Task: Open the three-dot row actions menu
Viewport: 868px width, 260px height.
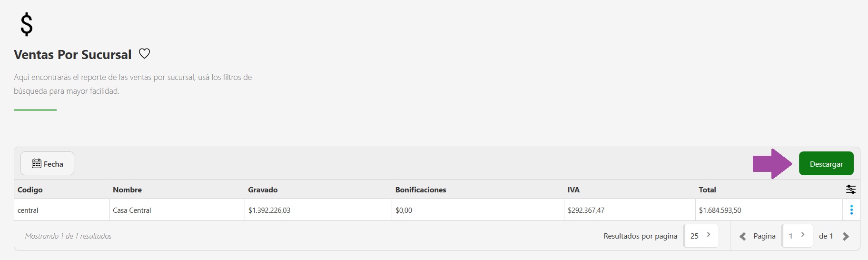Action: click(851, 210)
